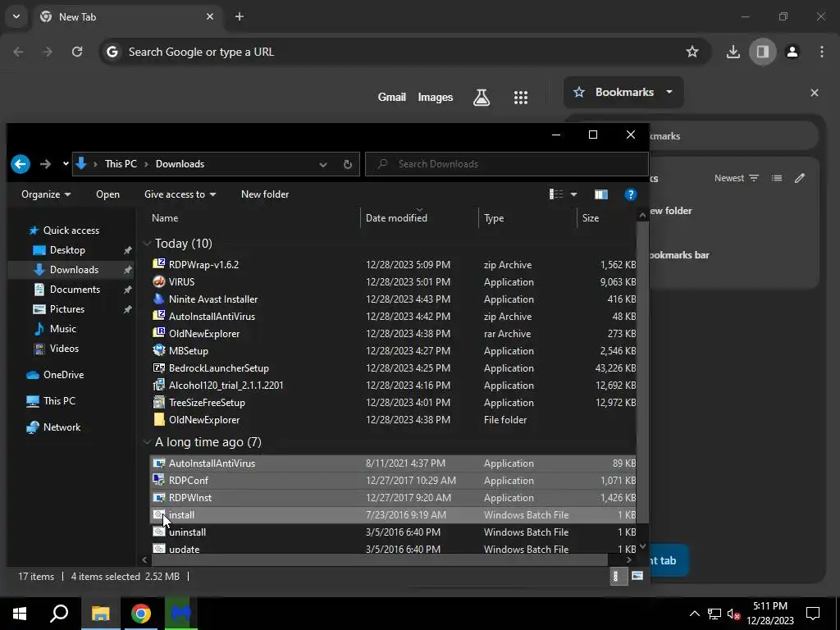Select BedrockLauncherSetup application icon
The width and height of the screenshot is (840, 630).
pyautogui.click(x=158, y=367)
